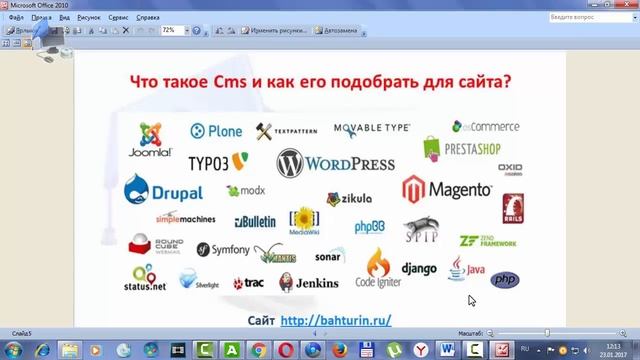Switch to single picture view mode
The height and width of the screenshot is (360, 640).
(x=27, y=43)
